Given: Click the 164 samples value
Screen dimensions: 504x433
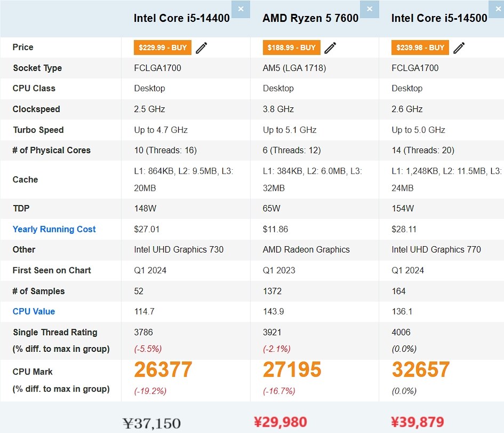Looking at the screenshot, I should pyautogui.click(x=398, y=291).
